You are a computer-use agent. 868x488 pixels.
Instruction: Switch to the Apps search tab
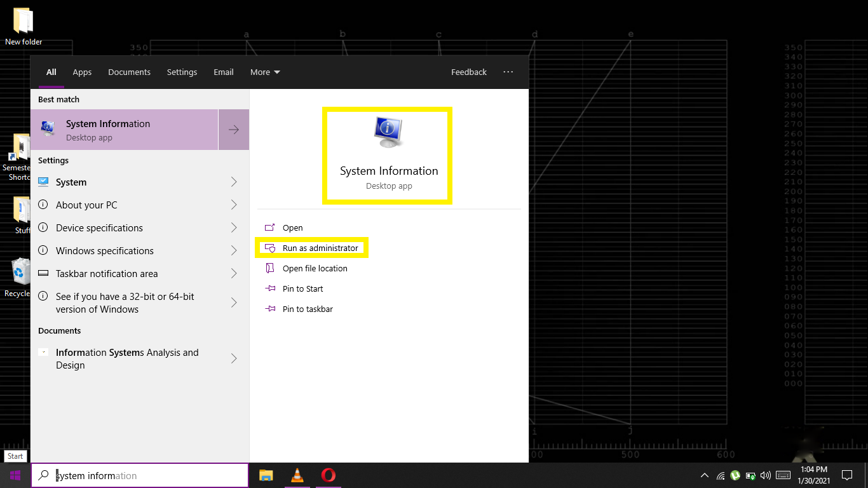(82, 72)
